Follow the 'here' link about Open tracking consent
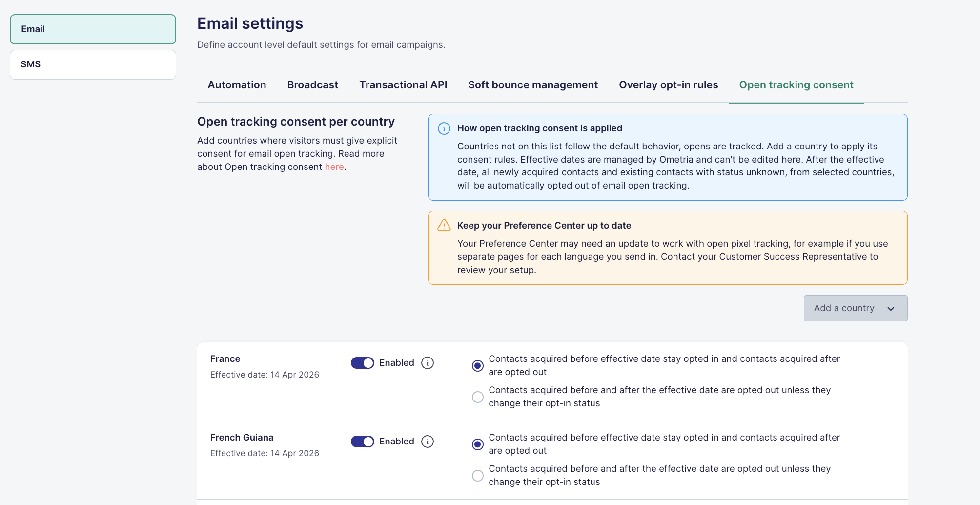This screenshot has height=505, width=980. pos(334,167)
